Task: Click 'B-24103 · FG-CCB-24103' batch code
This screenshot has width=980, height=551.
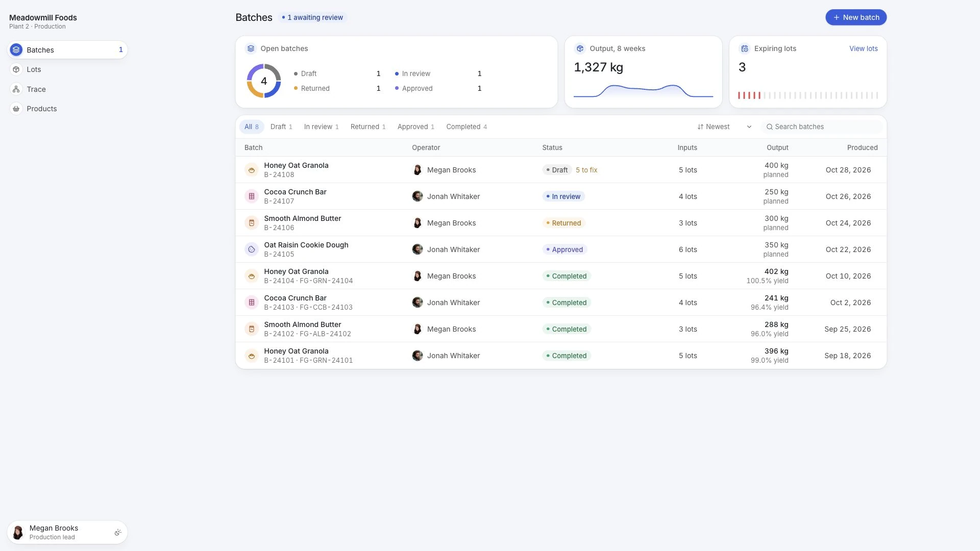Action: tap(308, 307)
